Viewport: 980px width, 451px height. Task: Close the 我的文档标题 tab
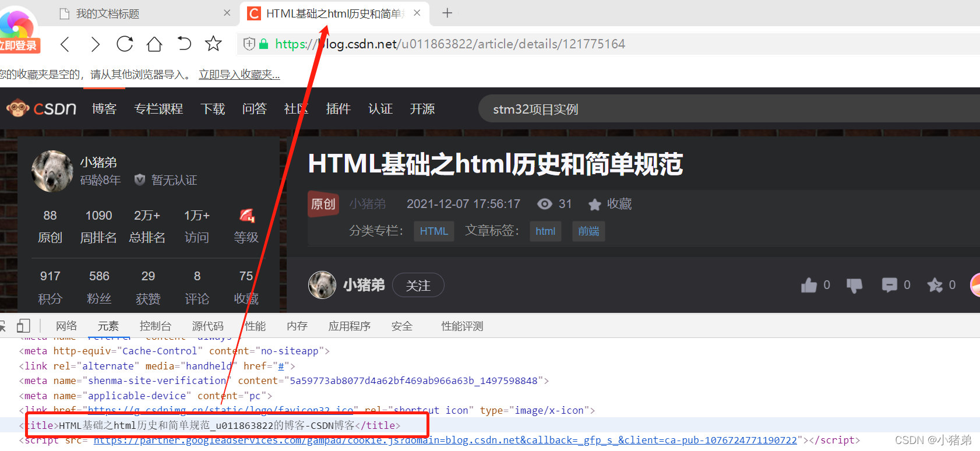[227, 13]
